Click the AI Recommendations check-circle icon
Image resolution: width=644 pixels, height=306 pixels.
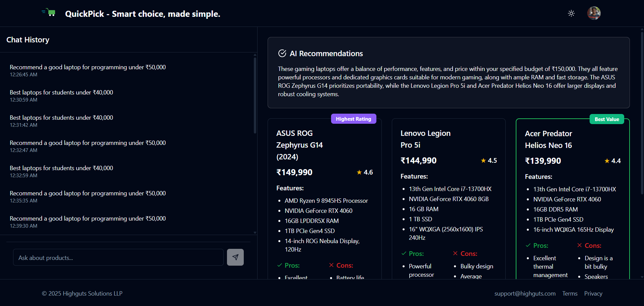[282, 53]
